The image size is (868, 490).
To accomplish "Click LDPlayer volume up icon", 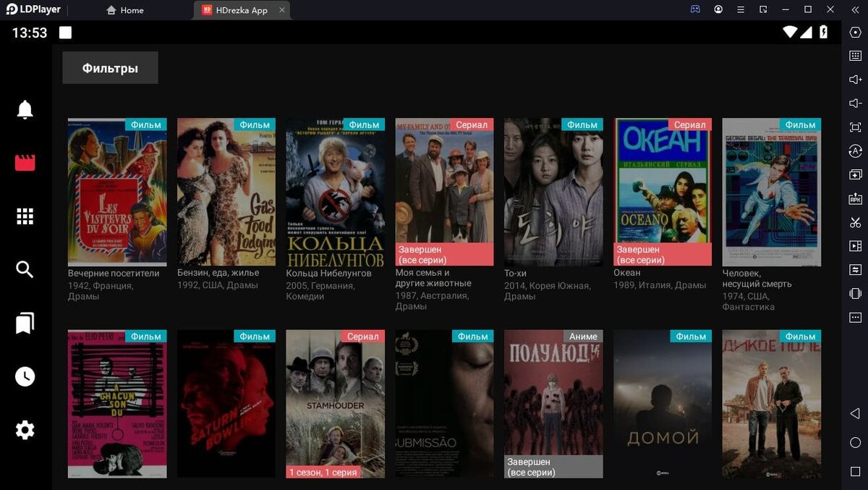I will [855, 80].
